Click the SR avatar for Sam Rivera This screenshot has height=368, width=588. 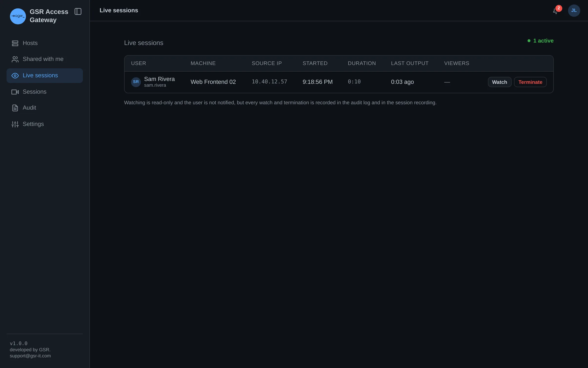pos(136,82)
